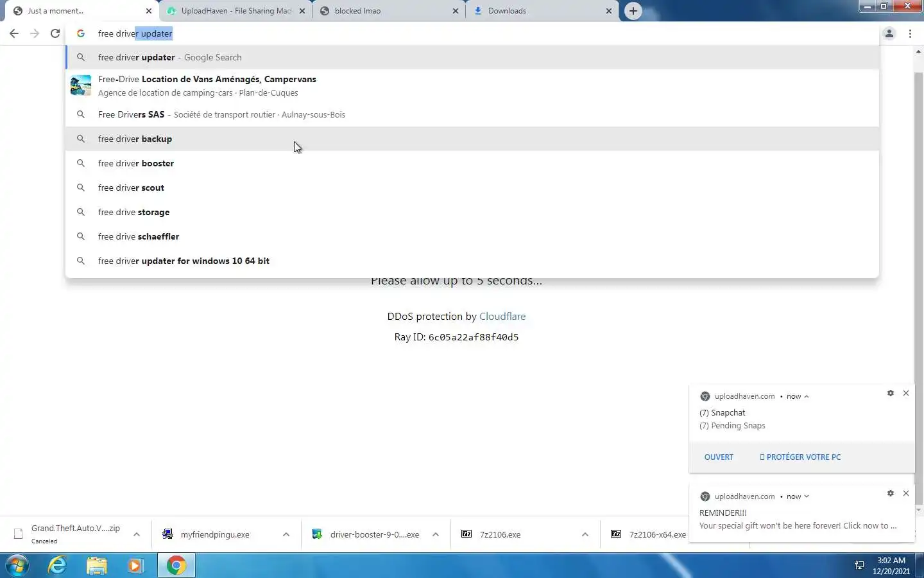
Task: Open 7z2106-x64.exe download
Action: (x=648, y=534)
